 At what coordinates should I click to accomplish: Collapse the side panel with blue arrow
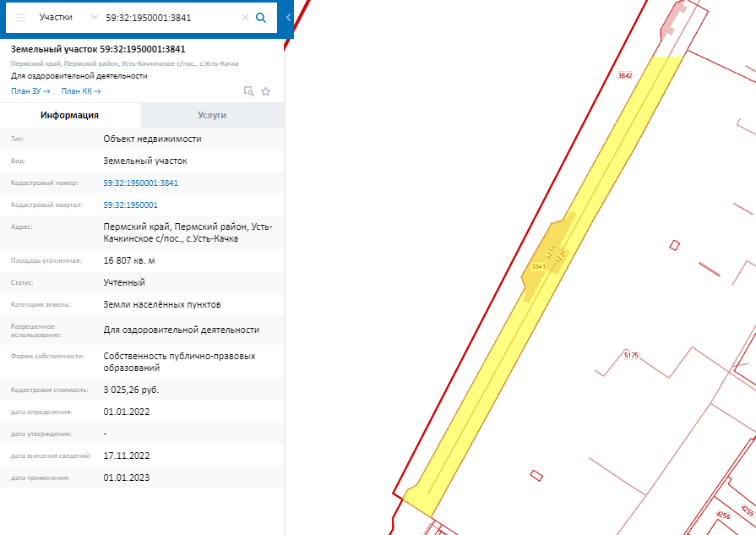click(288, 18)
